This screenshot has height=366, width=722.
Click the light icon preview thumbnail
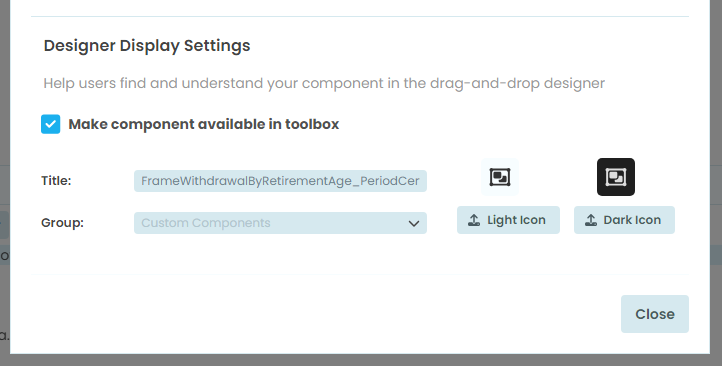pos(500,177)
